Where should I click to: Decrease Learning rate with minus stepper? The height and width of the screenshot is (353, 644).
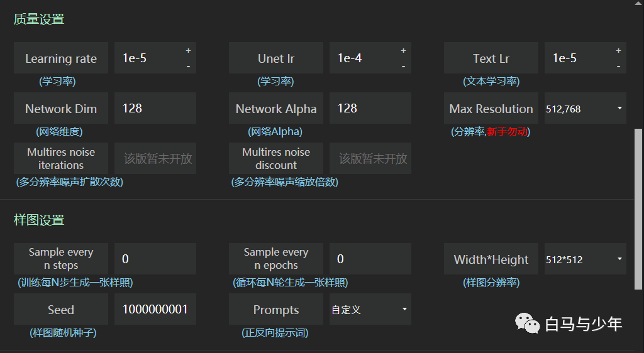(x=188, y=66)
